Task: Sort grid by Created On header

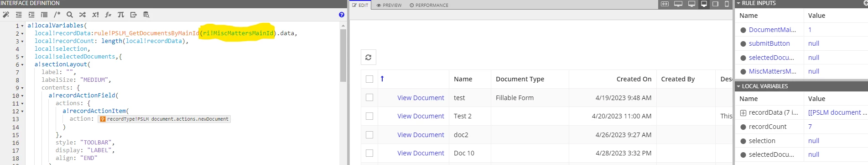Action: [634, 79]
